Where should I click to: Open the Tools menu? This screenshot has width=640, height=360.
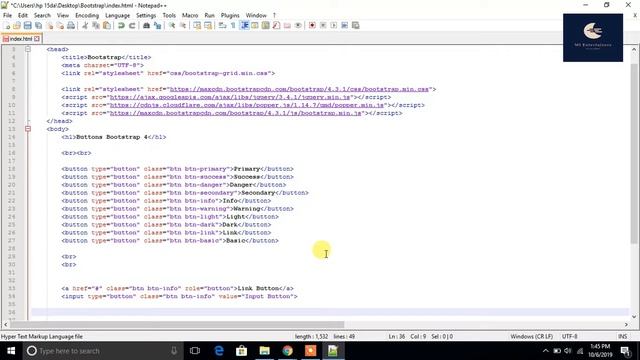tap(169, 15)
